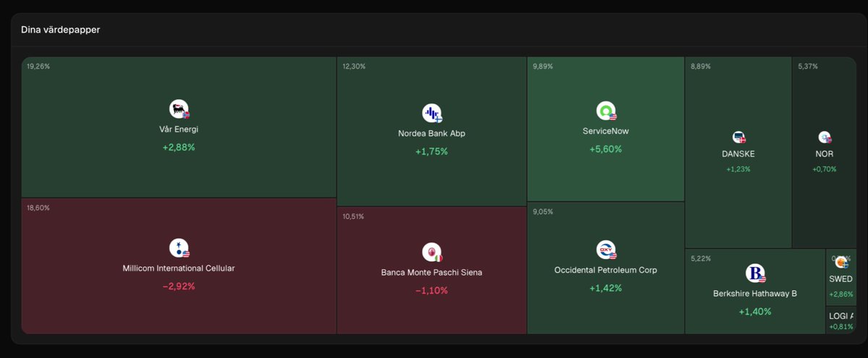Select the +0,81% change on LOGI
Image resolution: width=868 pixels, height=358 pixels.
pos(841,327)
